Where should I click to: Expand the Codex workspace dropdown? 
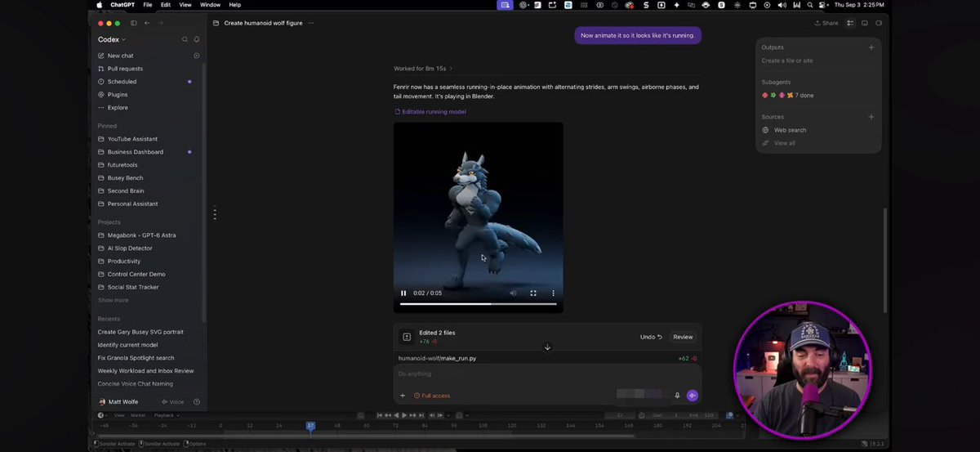click(112, 39)
